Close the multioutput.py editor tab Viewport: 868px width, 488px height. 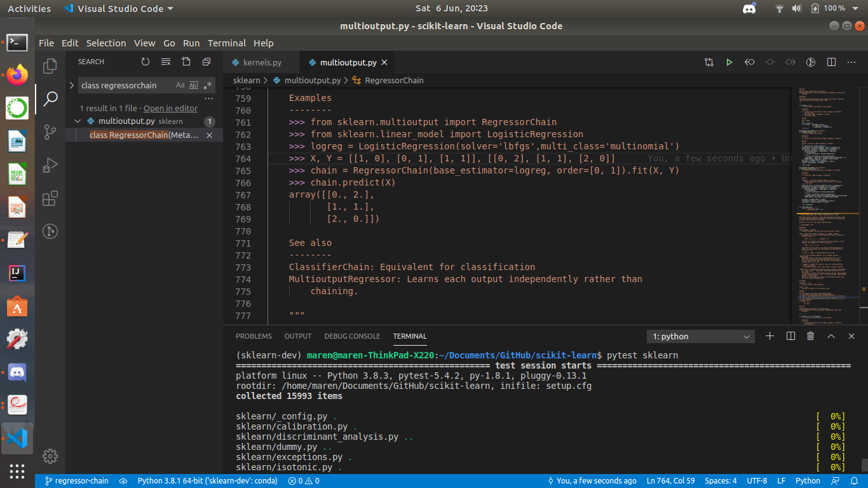coord(384,63)
